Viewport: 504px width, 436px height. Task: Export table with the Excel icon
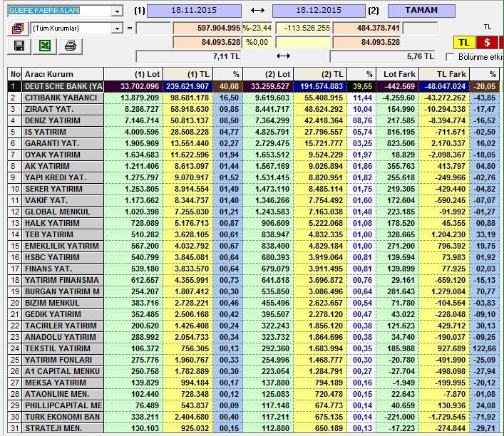point(45,46)
